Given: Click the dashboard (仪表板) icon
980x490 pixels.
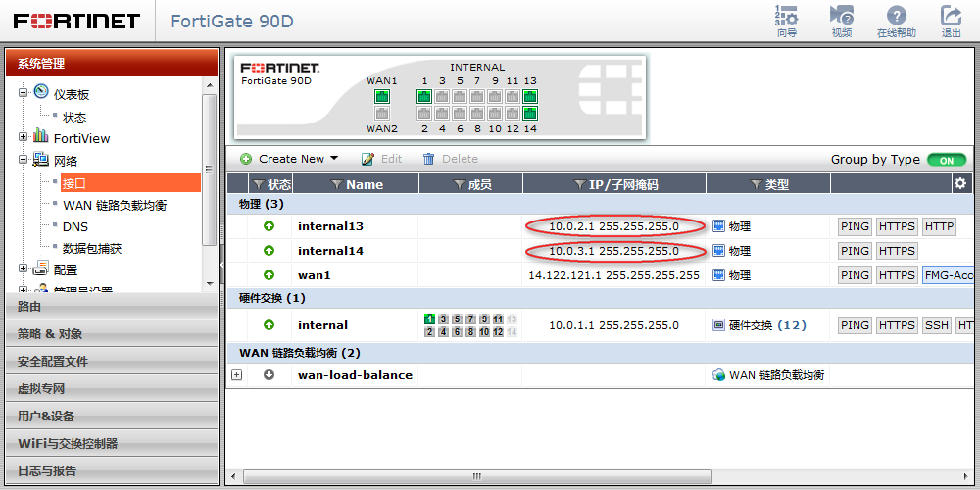Looking at the screenshot, I should (41, 91).
